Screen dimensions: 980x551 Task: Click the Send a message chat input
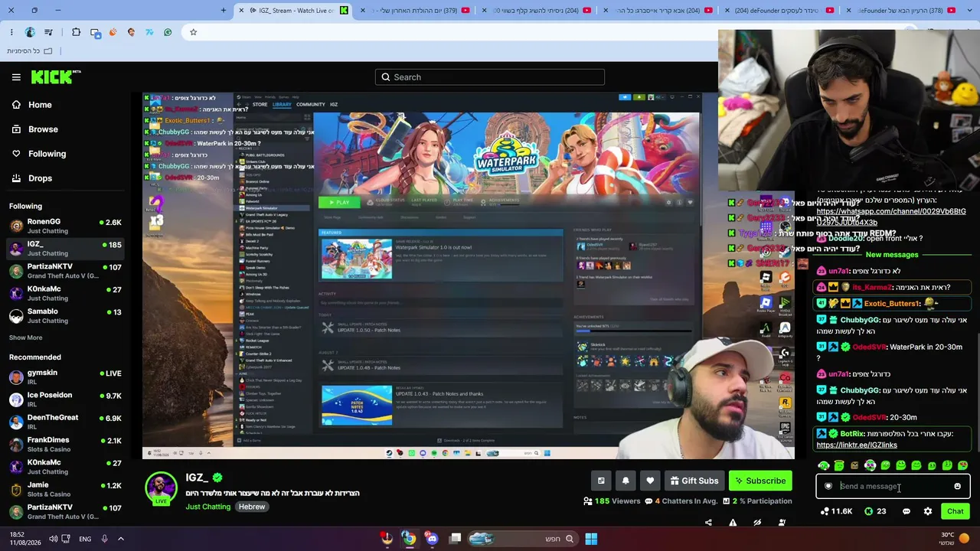[893, 486]
